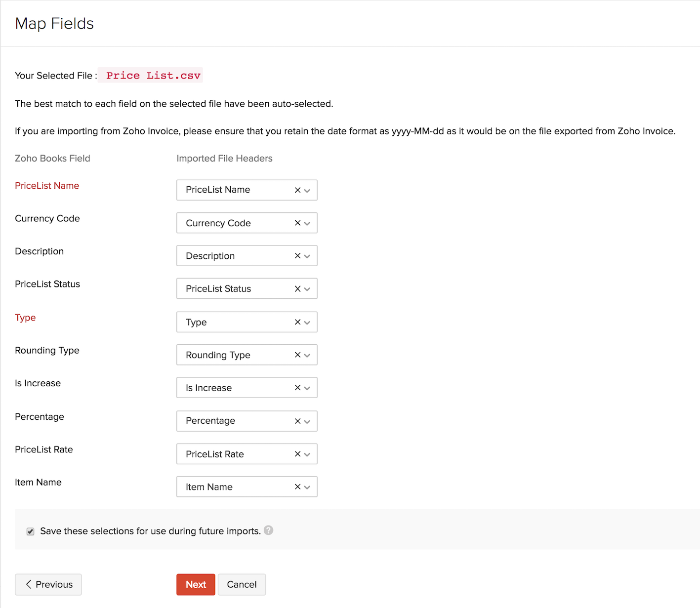Clear the Item Name mapping with X
The image size is (700, 608).
(x=297, y=487)
